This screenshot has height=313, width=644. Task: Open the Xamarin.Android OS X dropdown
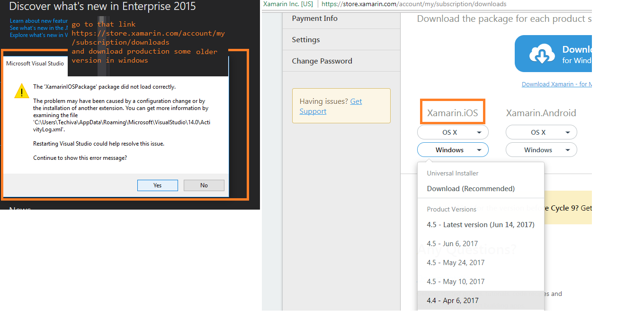coord(541,132)
